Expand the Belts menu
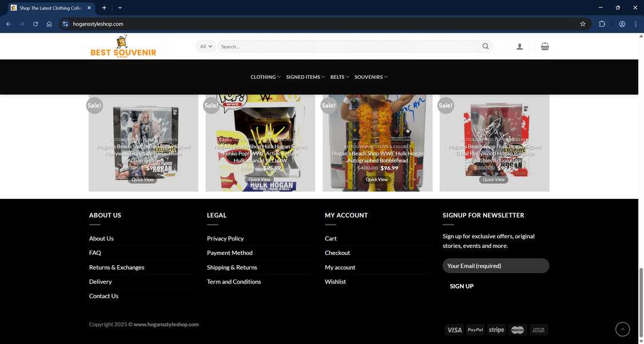 pos(340,77)
